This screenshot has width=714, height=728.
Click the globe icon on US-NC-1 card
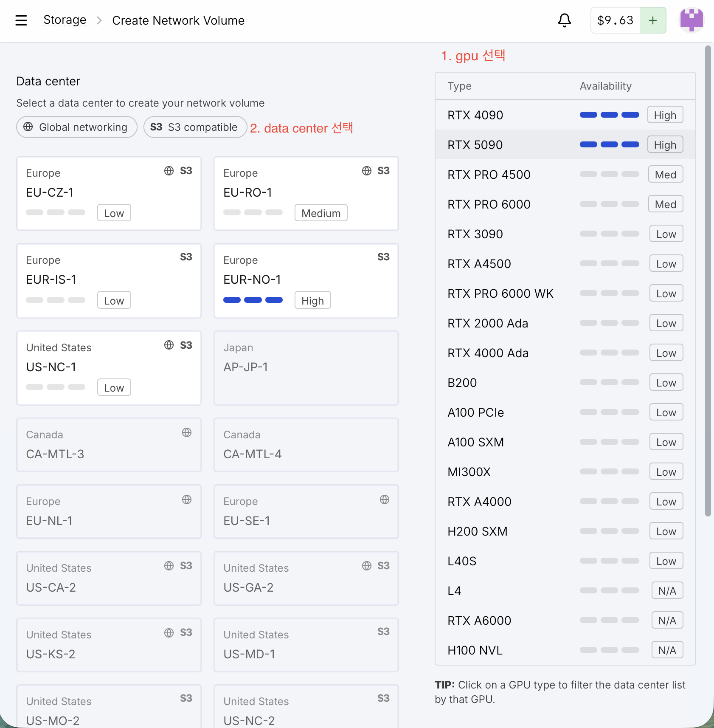(169, 345)
